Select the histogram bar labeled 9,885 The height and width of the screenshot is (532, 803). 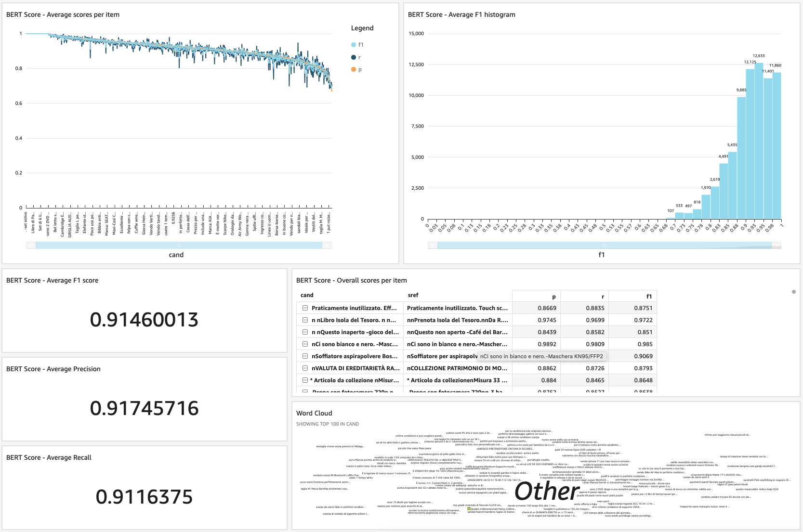(741, 158)
